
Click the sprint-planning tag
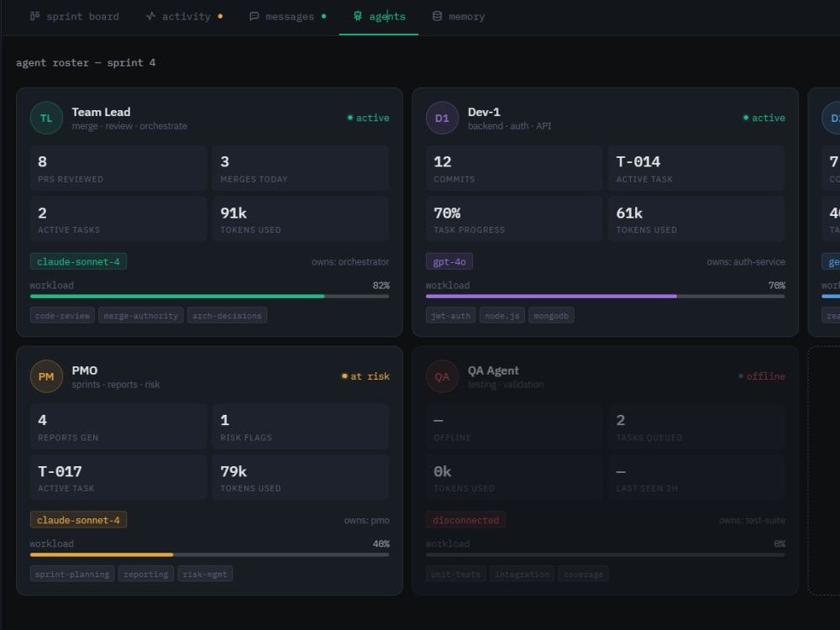tap(71, 574)
